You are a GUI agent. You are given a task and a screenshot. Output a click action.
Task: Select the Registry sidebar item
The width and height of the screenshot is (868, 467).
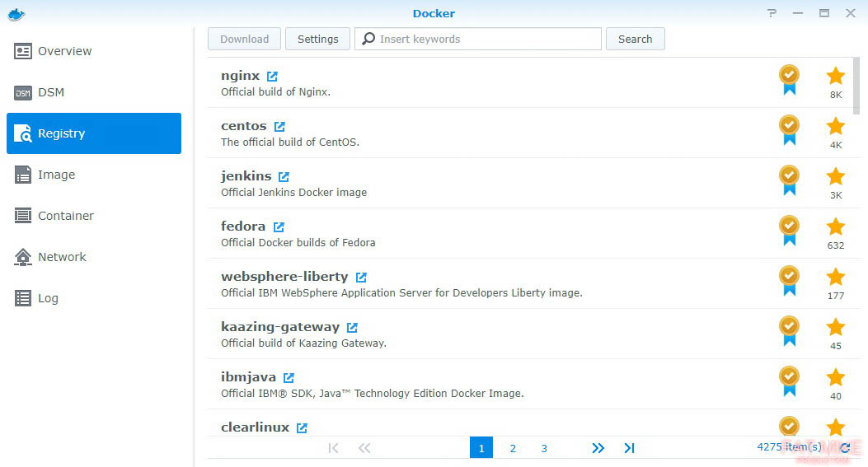(94, 133)
